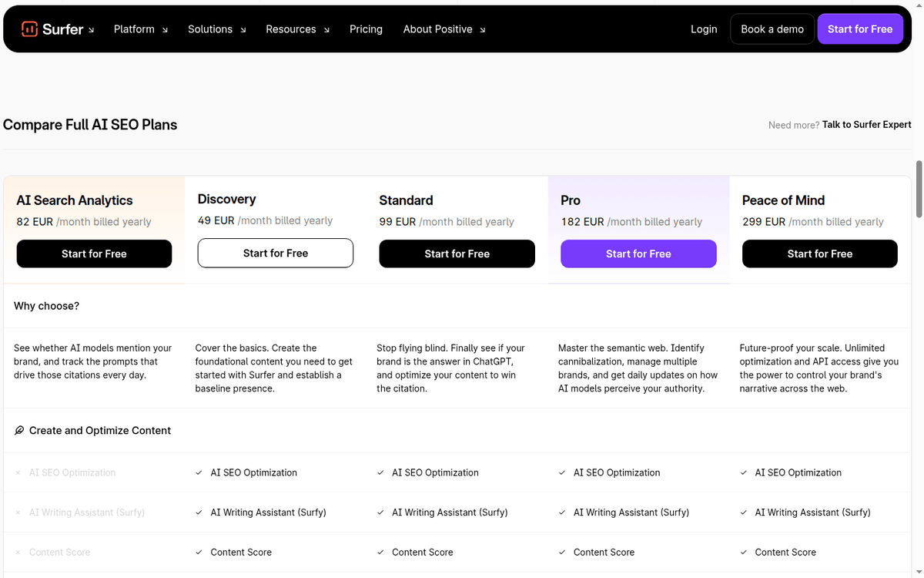Click the 182 EUR price text
Viewport: 924px width, 578px height.
coord(583,222)
